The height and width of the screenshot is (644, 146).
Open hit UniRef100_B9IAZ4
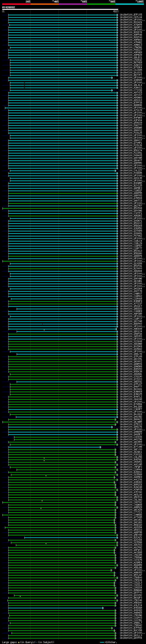[x=131, y=22]
